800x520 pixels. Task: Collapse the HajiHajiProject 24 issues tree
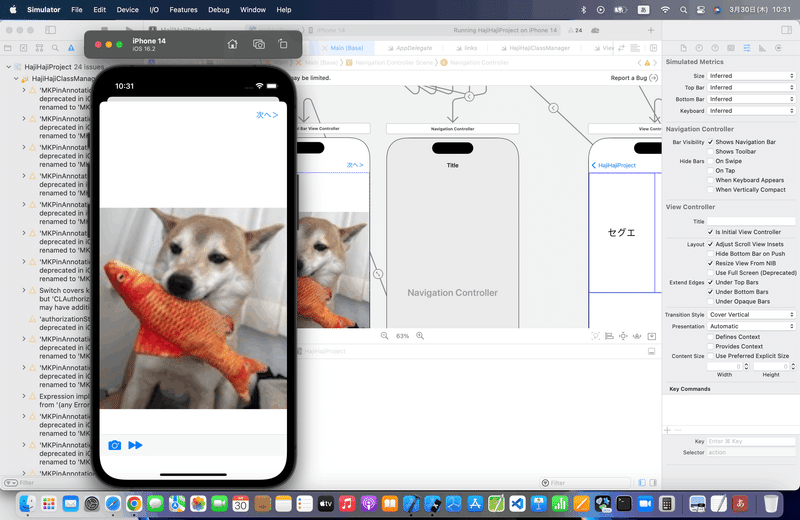[x=9, y=67]
